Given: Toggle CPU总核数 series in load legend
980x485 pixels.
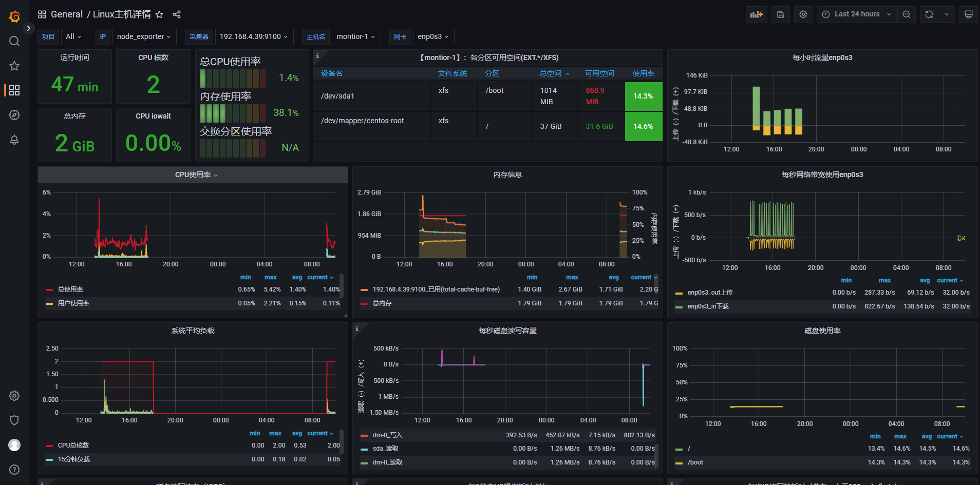Looking at the screenshot, I should (73, 445).
